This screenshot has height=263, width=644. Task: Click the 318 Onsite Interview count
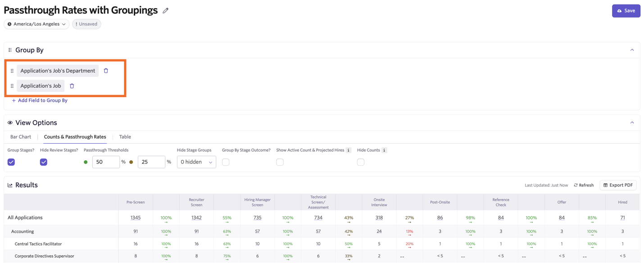tap(379, 218)
